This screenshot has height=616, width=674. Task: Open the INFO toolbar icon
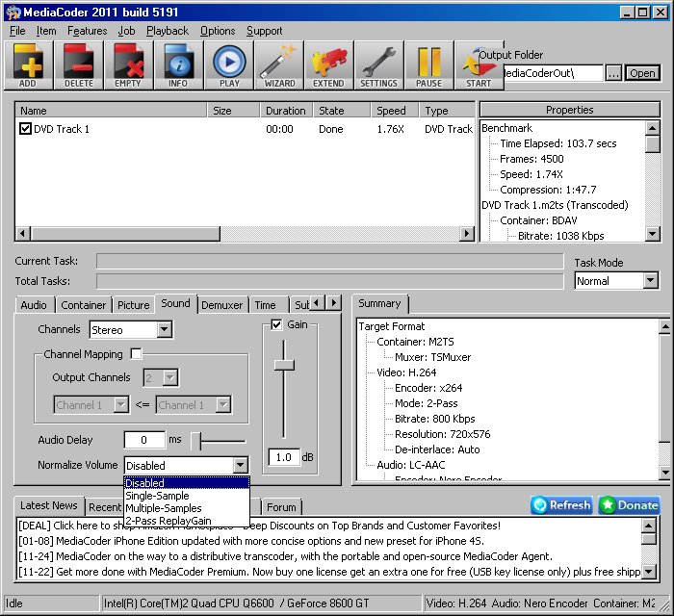(x=178, y=65)
